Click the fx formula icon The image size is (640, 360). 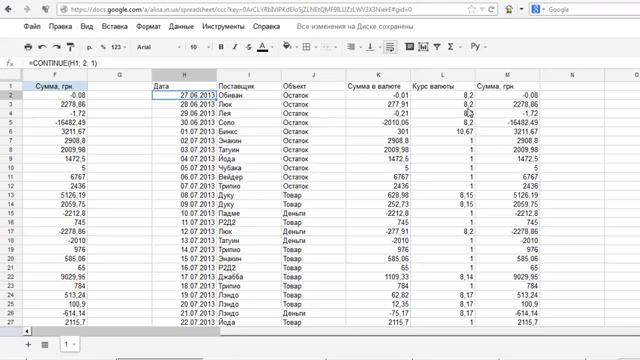point(10,63)
